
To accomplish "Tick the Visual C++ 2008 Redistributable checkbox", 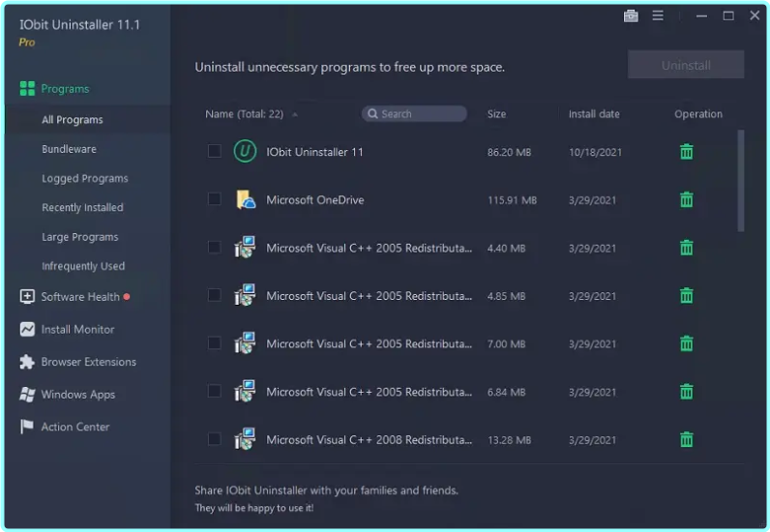I will tap(215, 439).
